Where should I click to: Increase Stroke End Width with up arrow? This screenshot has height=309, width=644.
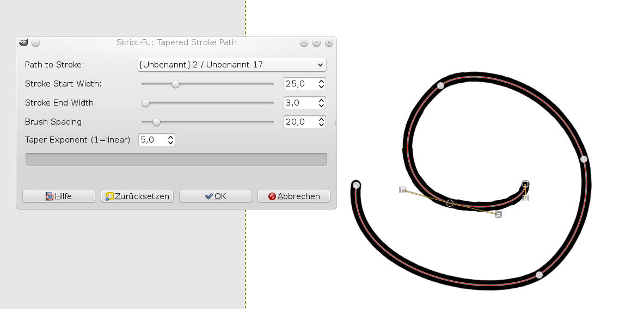click(322, 100)
